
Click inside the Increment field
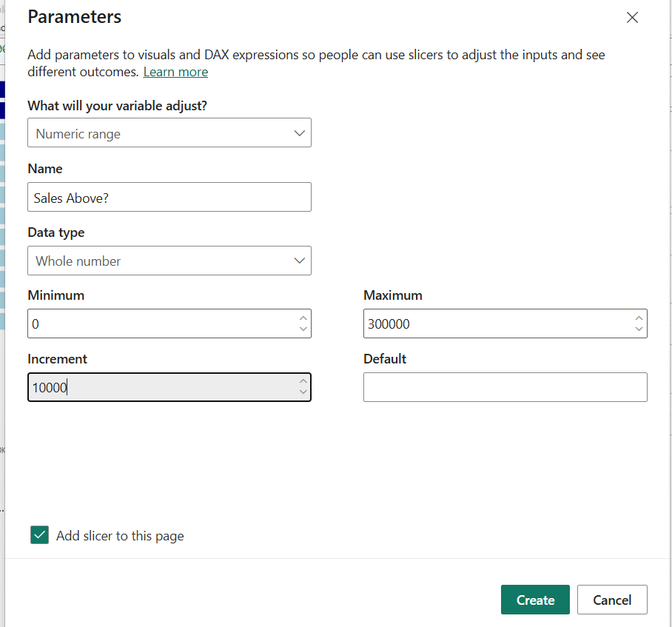pos(159,387)
